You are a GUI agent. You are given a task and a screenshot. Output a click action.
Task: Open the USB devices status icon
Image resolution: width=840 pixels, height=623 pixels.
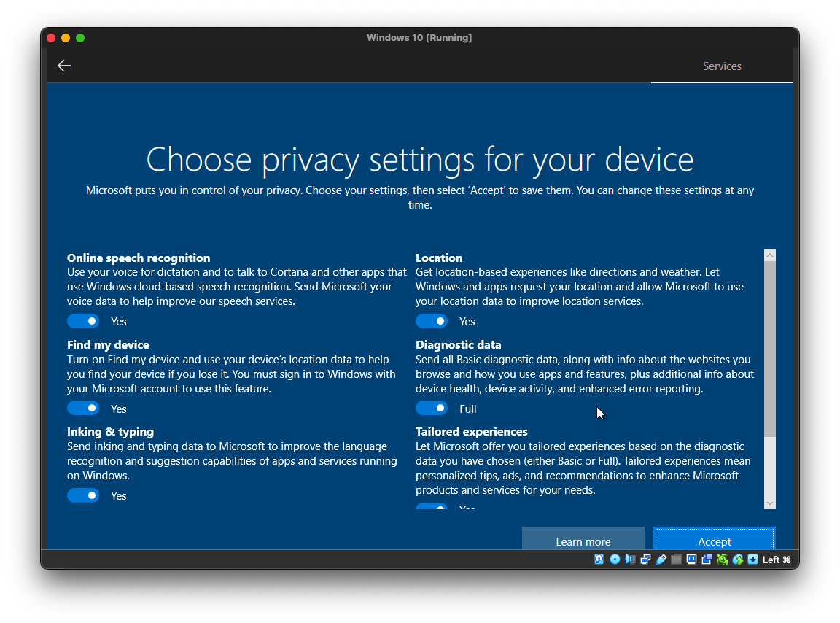pyautogui.click(x=661, y=560)
